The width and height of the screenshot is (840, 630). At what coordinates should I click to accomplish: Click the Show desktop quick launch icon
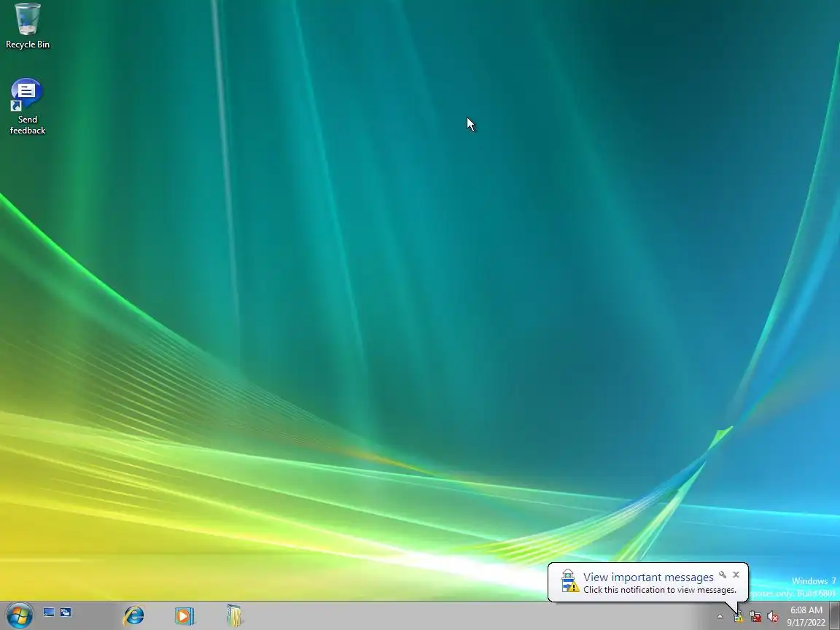(49, 612)
